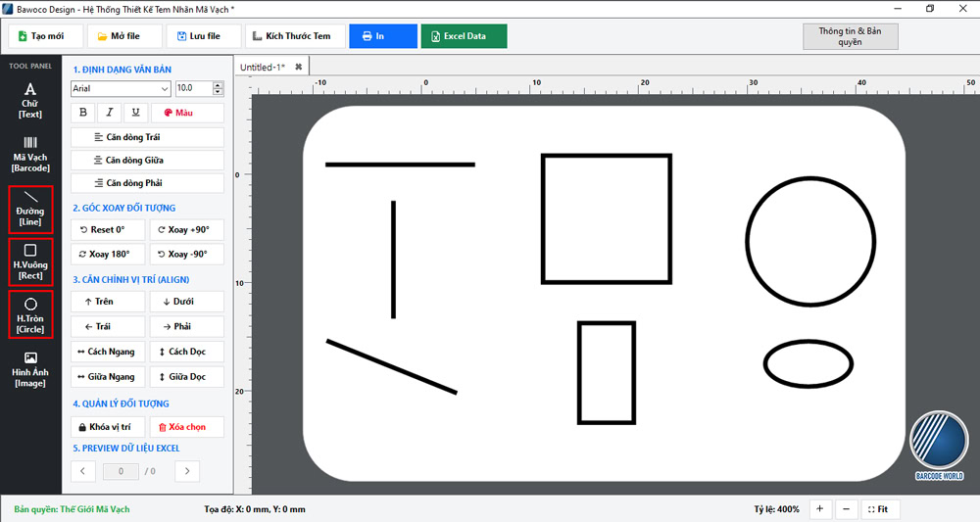This screenshot has width=980, height=522.
Task: Select the Hình Ảnh [Image] tool
Action: [x=30, y=369]
